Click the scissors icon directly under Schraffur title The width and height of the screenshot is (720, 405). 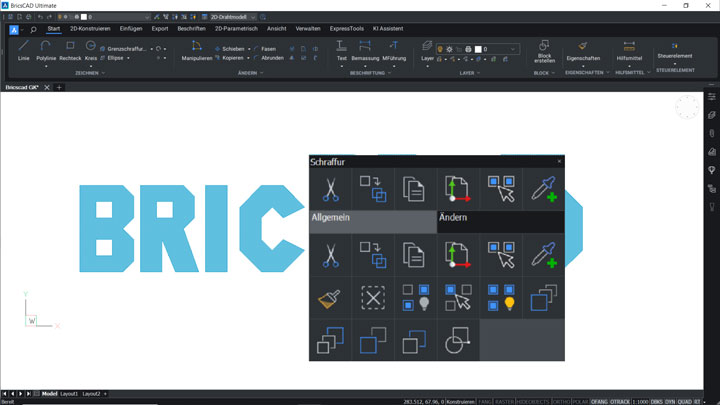pyautogui.click(x=330, y=189)
